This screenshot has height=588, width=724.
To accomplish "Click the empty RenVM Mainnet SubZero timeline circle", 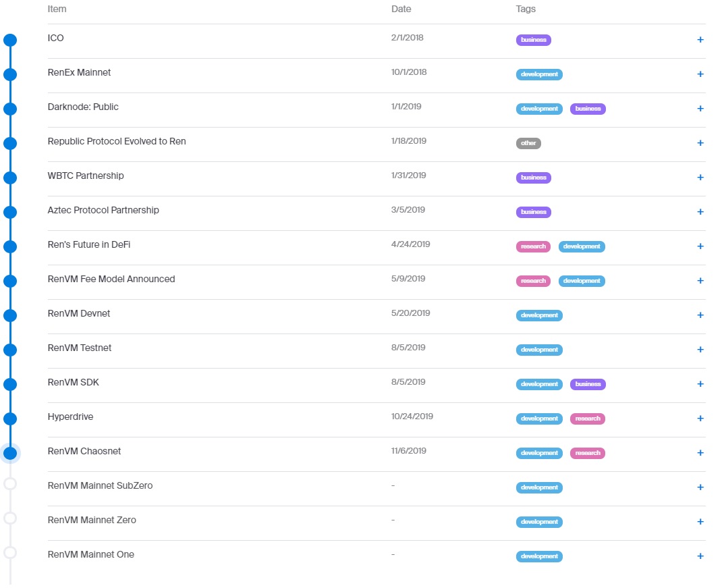I will (x=10, y=483).
